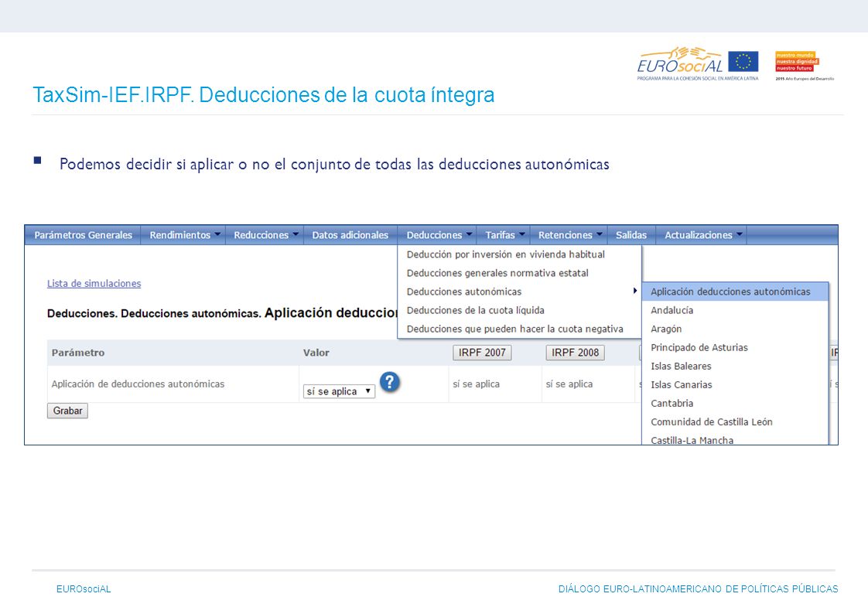Click the slide title 'TaxSim-IEF.IRPF. Deducciones de la cuota íntegra'
This screenshot has height=614, width=868.
coord(264,94)
